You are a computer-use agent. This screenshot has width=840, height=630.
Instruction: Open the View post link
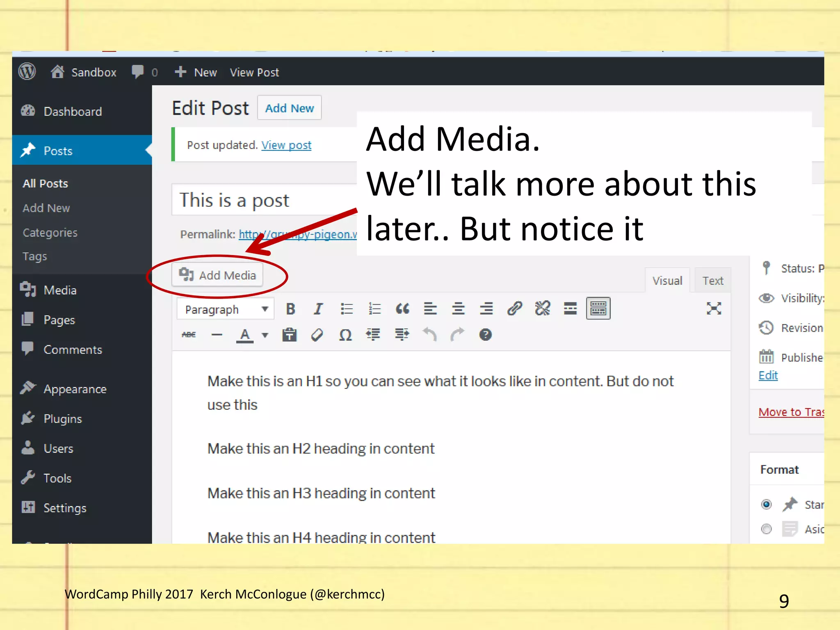point(286,145)
